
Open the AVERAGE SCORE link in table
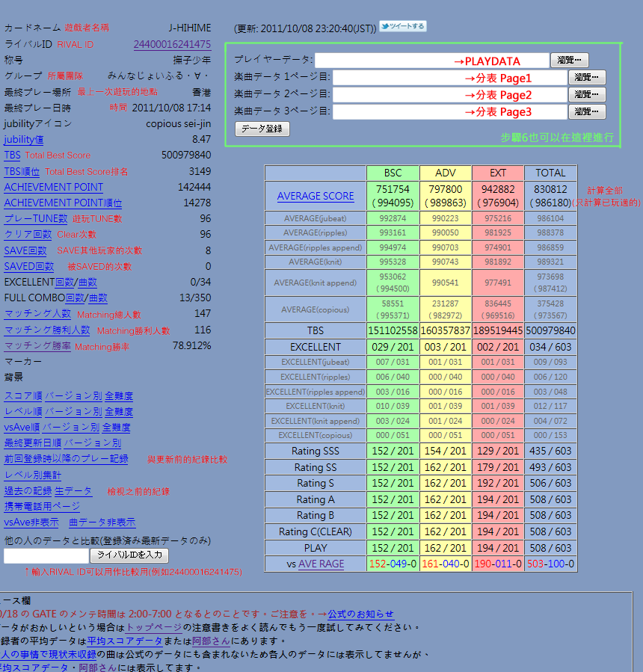click(316, 197)
